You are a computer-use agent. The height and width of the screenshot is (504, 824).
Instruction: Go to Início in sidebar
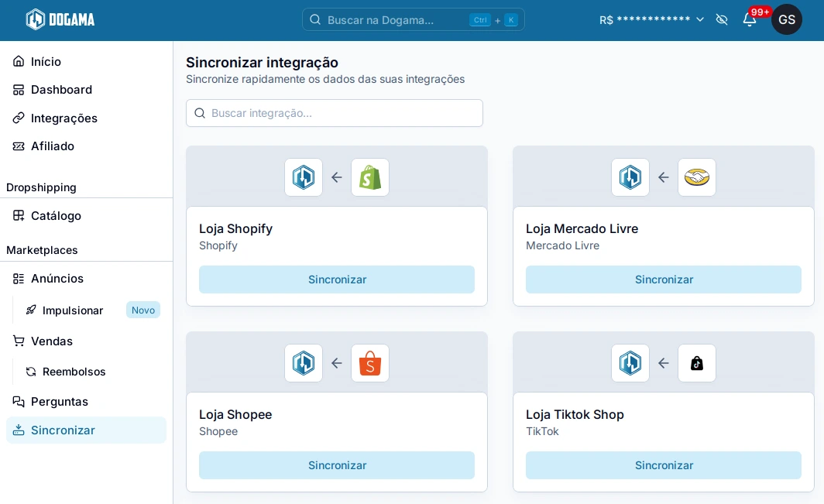[x=86, y=61]
